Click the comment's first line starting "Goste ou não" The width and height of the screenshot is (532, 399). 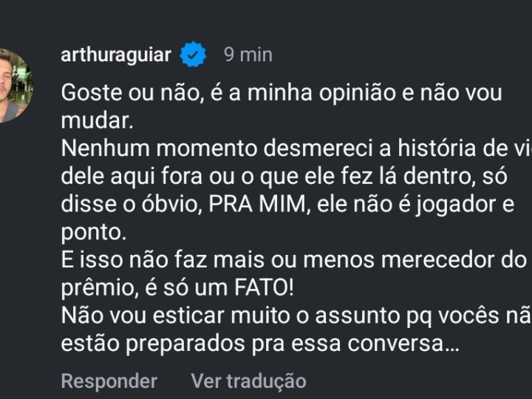point(281,94)
